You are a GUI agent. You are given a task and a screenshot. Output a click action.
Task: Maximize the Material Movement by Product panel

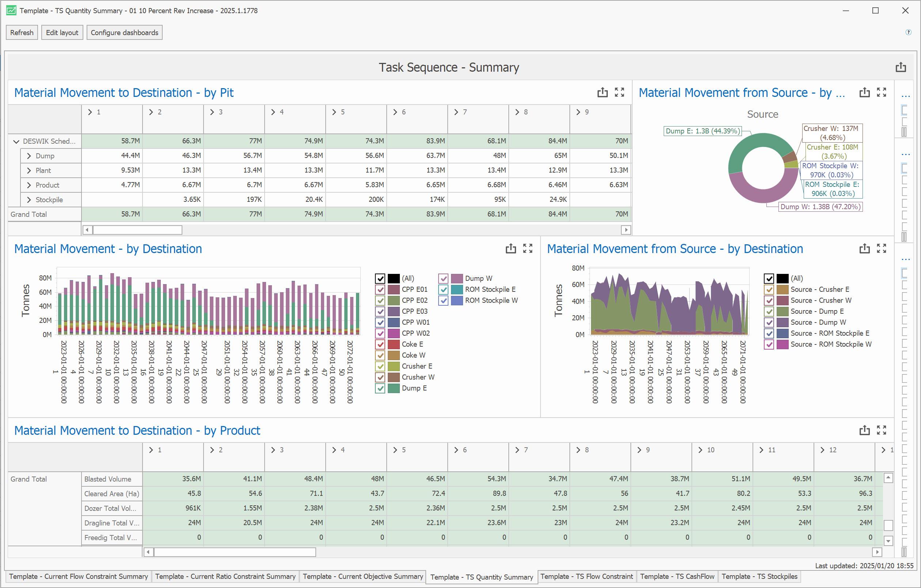click(882, 430)
